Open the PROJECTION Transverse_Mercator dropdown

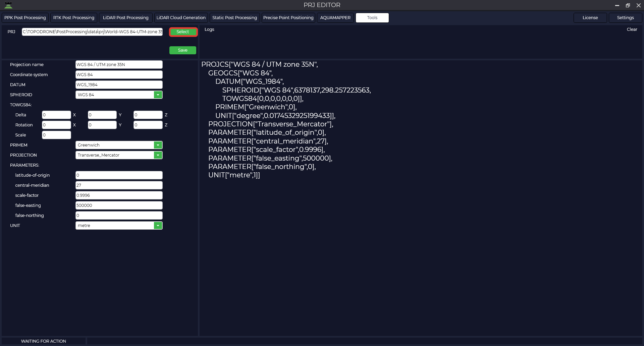(158, 155)
